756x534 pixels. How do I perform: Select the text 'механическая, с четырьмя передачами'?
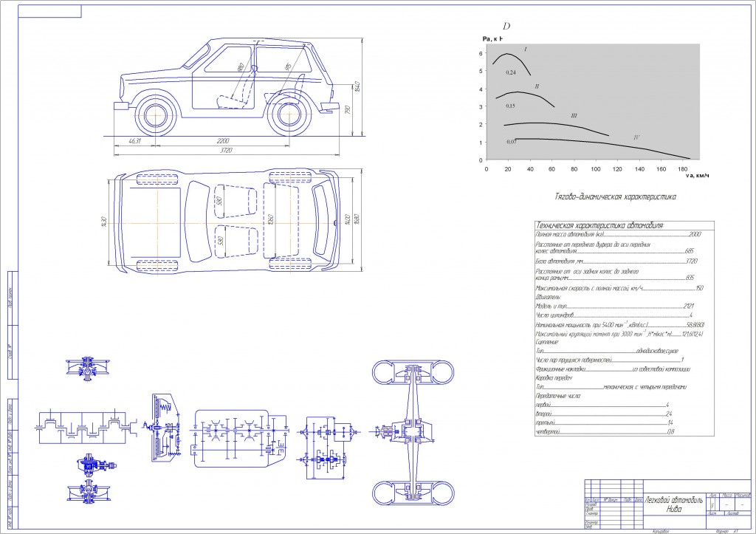[645, 387]
